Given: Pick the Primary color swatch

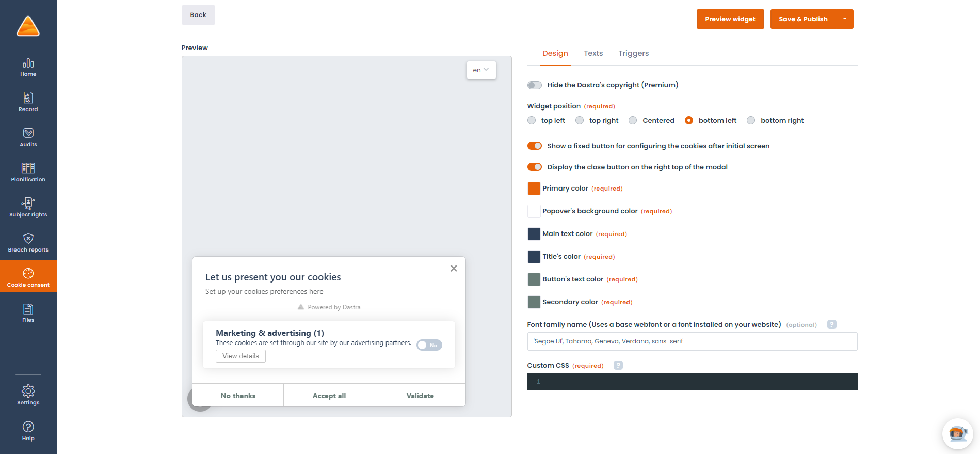Looking at the screenshot, I should 534,189.
